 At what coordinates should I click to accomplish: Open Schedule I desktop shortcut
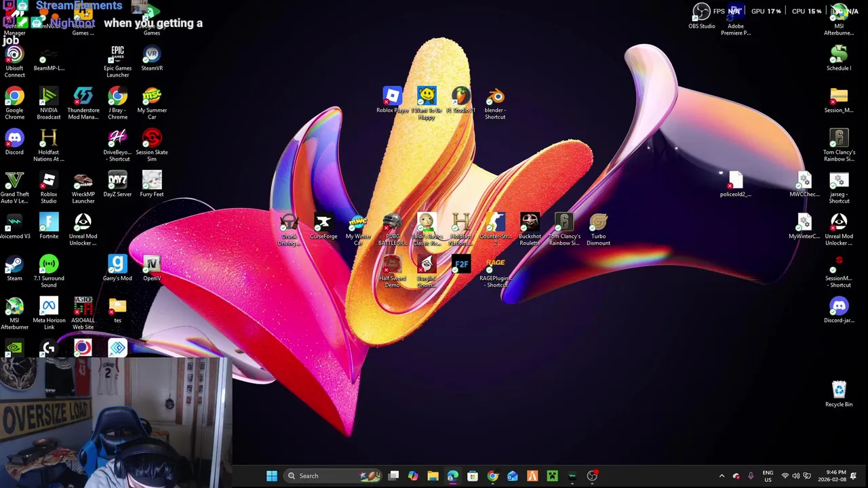pyautogui.click(x=839, y=58)
